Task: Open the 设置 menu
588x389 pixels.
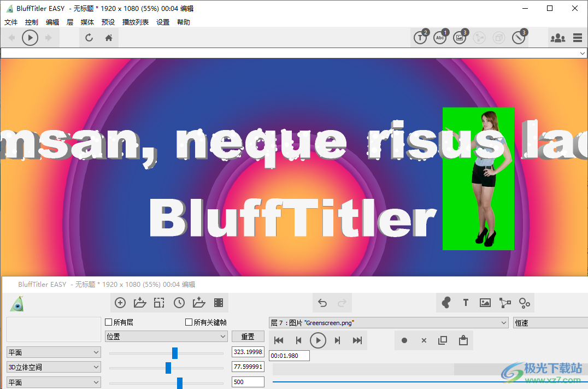Action: (x=163, y=22)
